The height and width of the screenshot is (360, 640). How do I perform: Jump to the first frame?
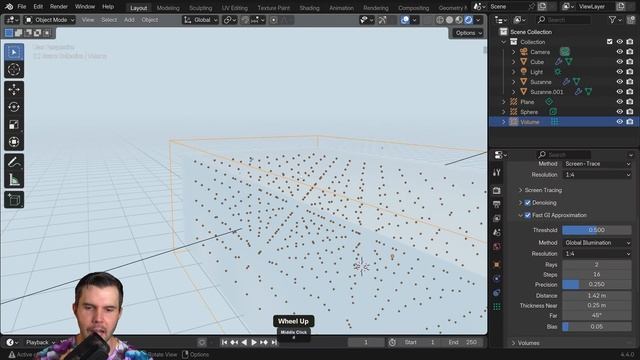(224, 342)
